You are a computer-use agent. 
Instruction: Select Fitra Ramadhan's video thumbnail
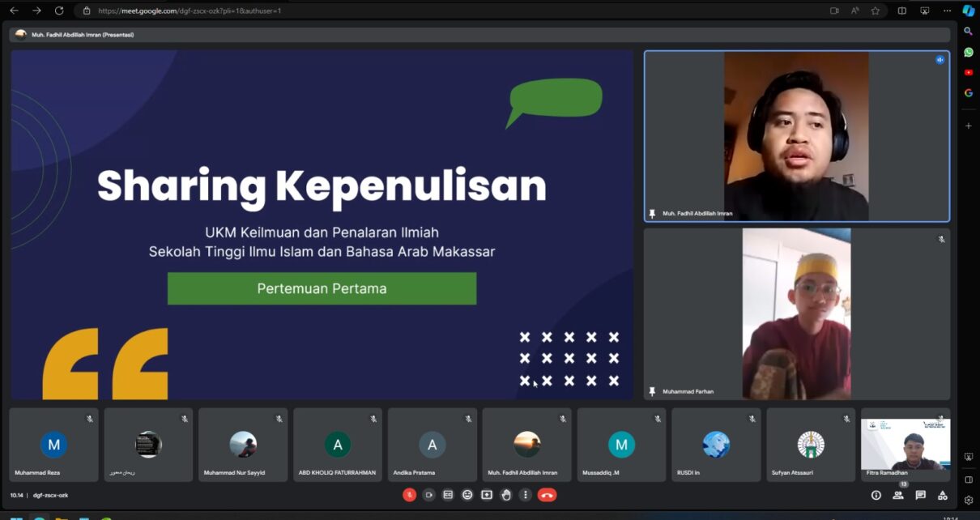point(905,445)
